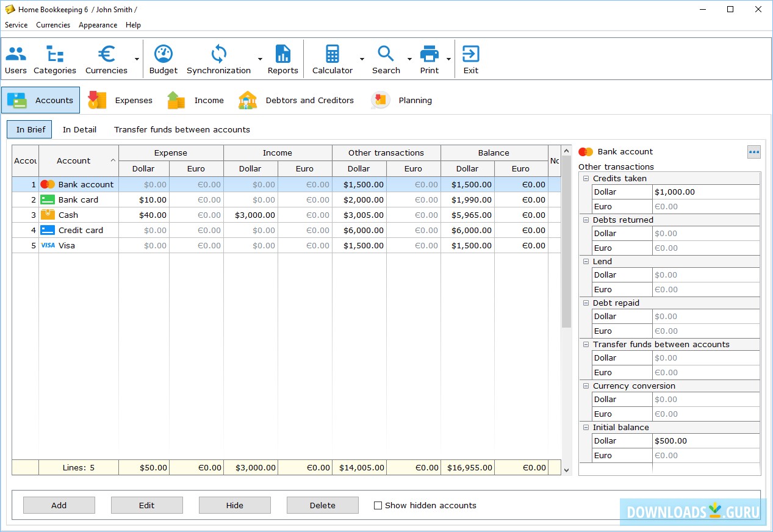Select the Categories icon
773x532 pixels.
pyautogui.click(x=54, y=58)
